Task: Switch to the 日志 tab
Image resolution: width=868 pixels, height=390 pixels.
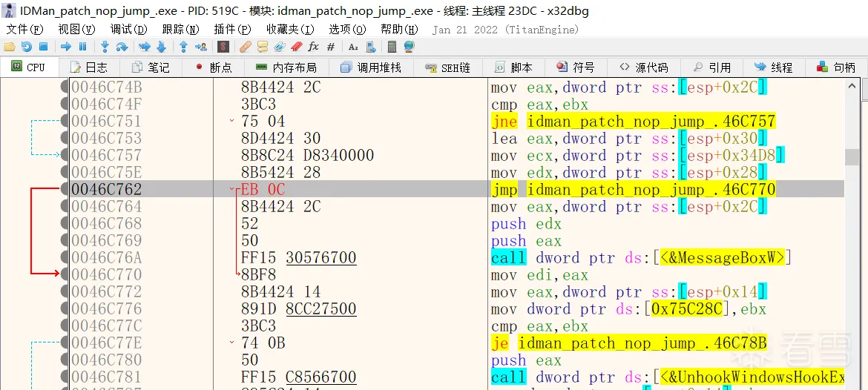Action: click(88, 67)
